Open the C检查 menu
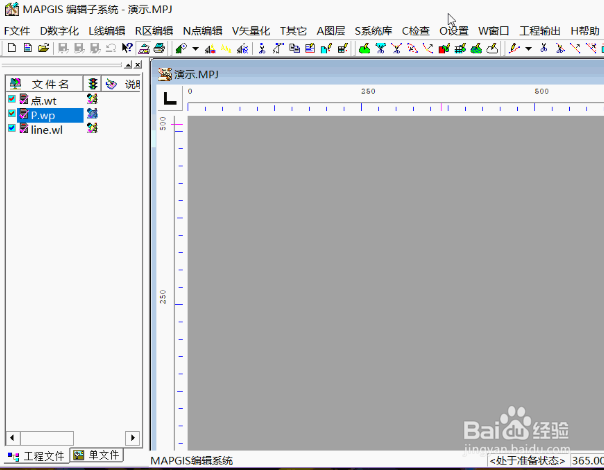Image resolution: width=604 pixels, height=470 pixels. click(416, 31)
